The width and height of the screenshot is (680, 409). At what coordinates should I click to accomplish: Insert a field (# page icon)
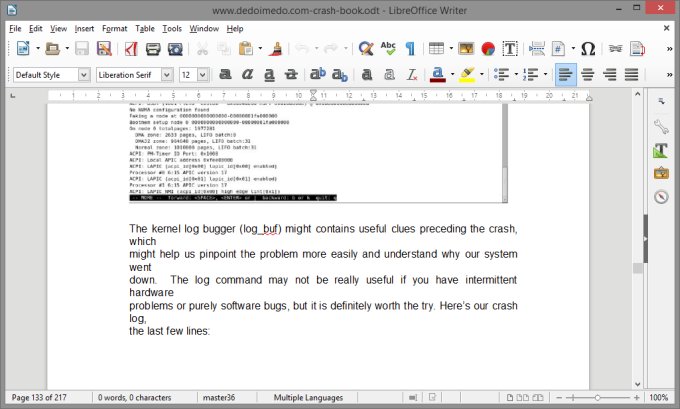click(x=559, y=49)
